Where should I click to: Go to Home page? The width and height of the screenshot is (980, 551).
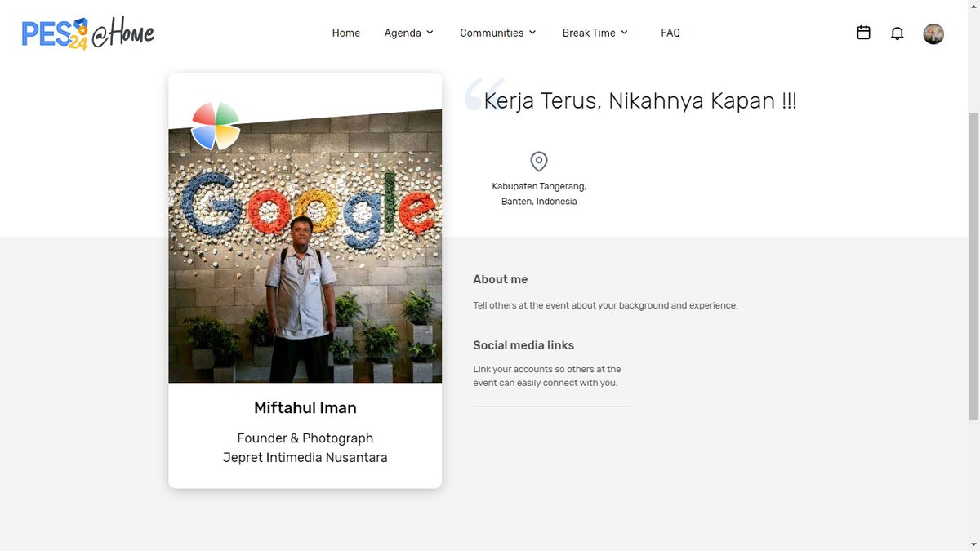tap(346, 33)
